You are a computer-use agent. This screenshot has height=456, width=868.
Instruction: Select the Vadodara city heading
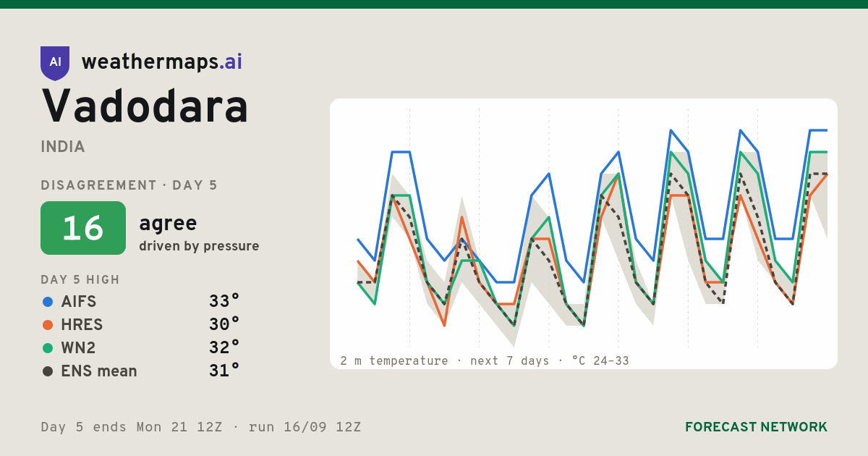(145, 106)
